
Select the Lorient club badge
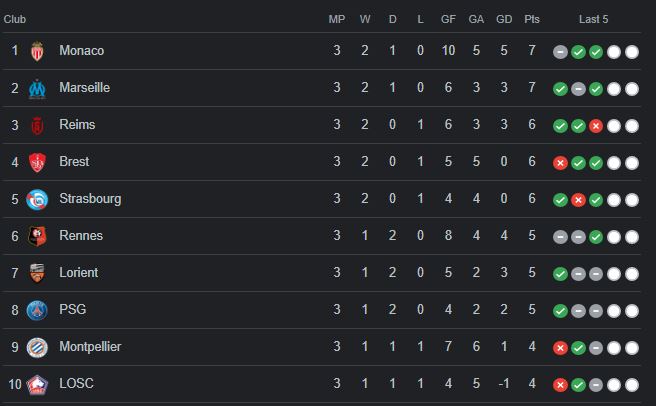(x=37, y=273)
